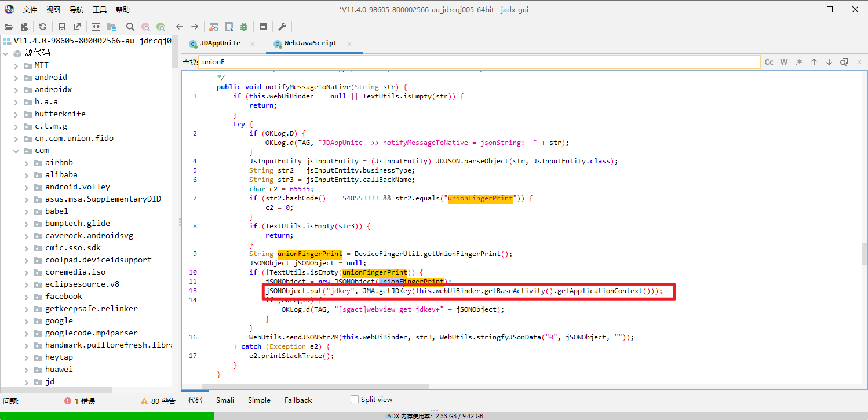The image size is (868, 420).
Task: Click the JADX memory usage progress bar
Action: [x=434, y=416]
